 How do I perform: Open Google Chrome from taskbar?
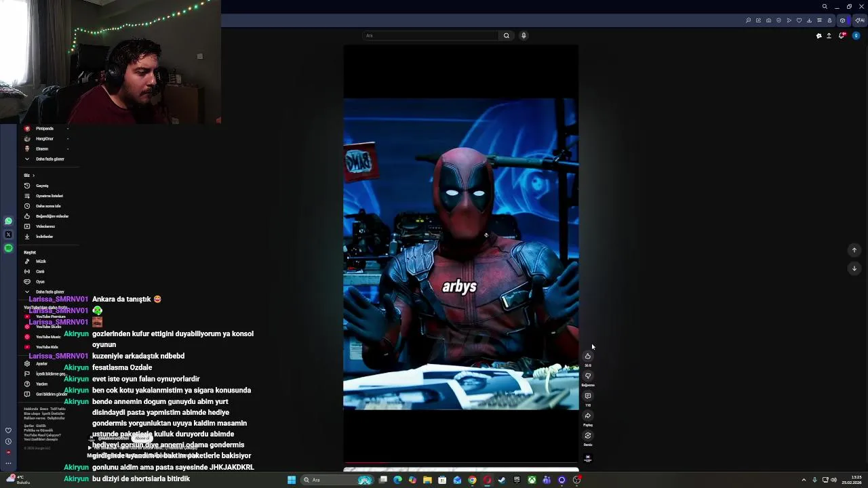(x=472, y=480)
